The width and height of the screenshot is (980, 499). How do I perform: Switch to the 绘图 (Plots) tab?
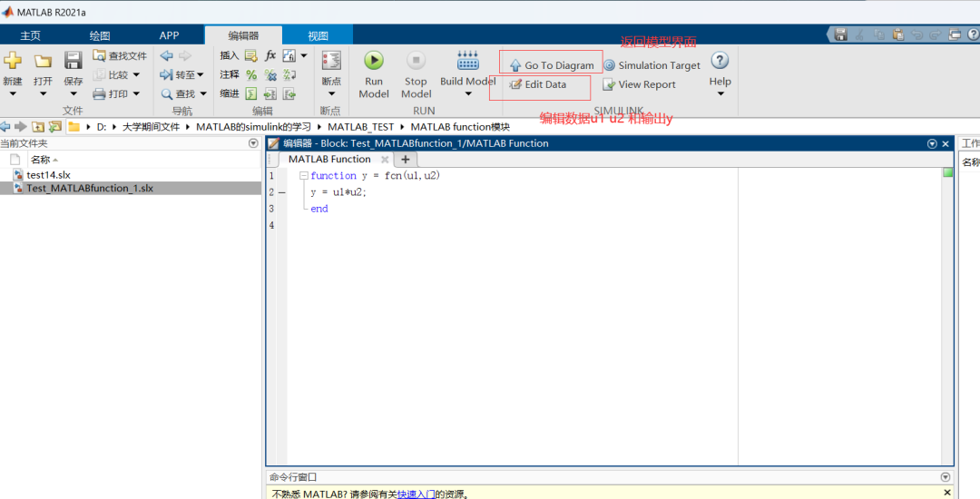(x=100, y=35)
